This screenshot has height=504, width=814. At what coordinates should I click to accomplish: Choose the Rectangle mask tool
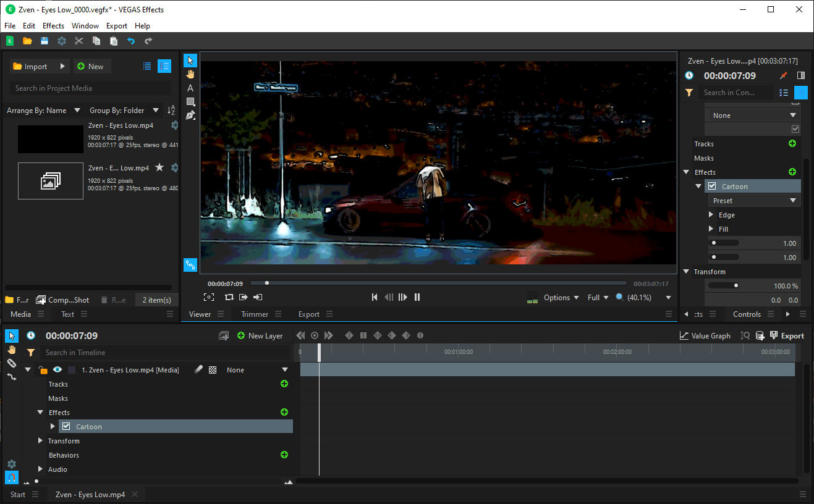coord(190,102)
